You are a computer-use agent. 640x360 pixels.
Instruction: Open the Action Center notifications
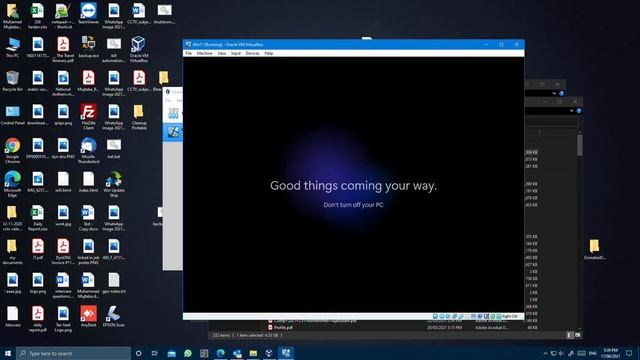629,353
